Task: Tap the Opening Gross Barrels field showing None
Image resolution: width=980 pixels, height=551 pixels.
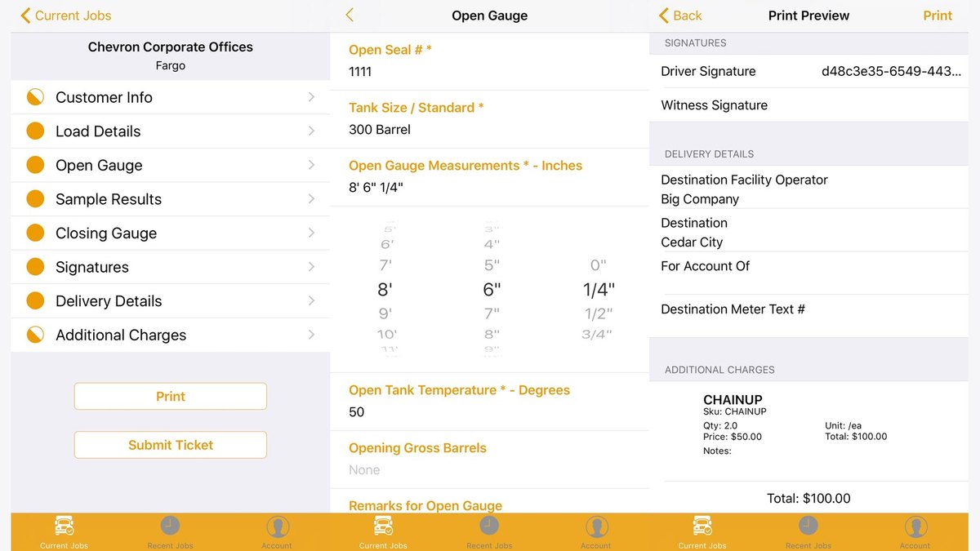Action: 490,460
